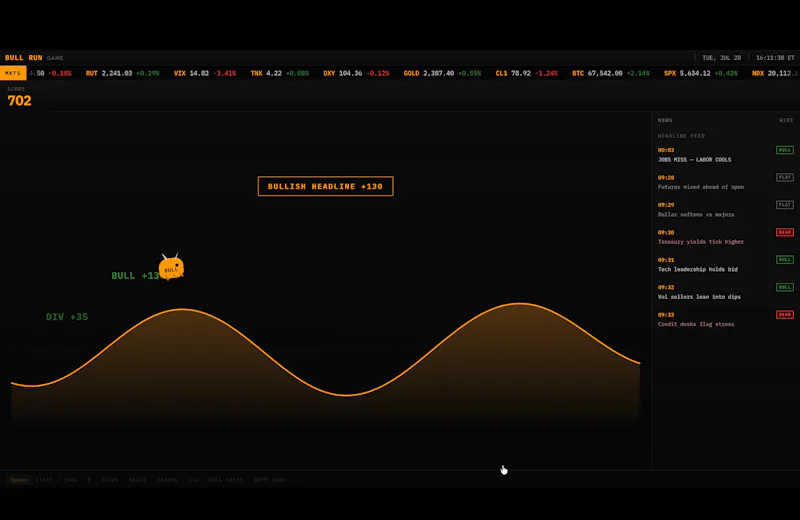
Task: Open the Credit desks flag stress headline
Action: click(x=696, y=324)
